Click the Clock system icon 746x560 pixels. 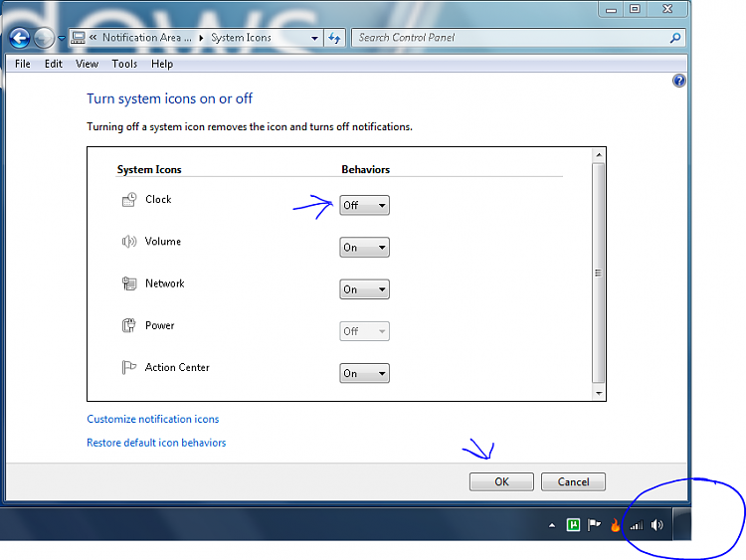[x=129, y=200]
